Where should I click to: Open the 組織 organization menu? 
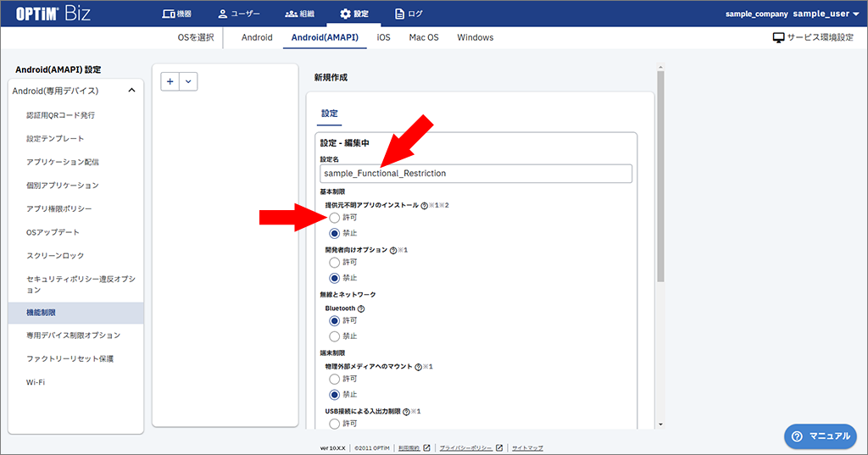click(299, 14)
